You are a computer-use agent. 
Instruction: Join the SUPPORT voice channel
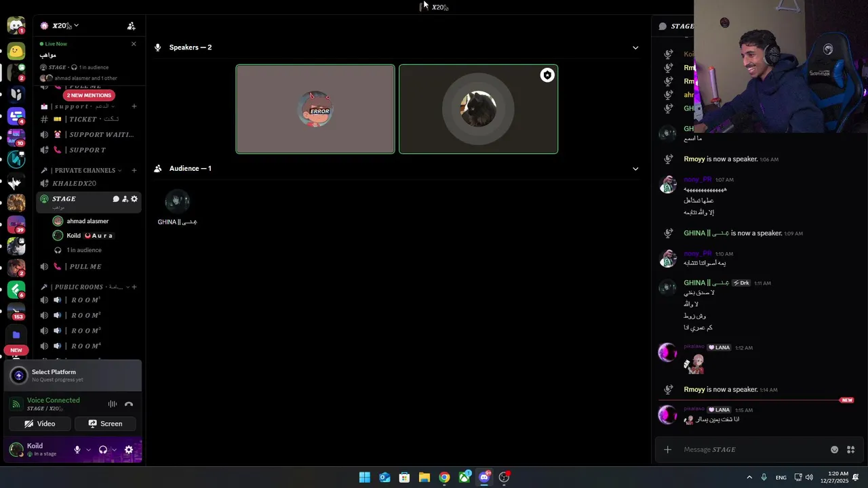point(88,150)
